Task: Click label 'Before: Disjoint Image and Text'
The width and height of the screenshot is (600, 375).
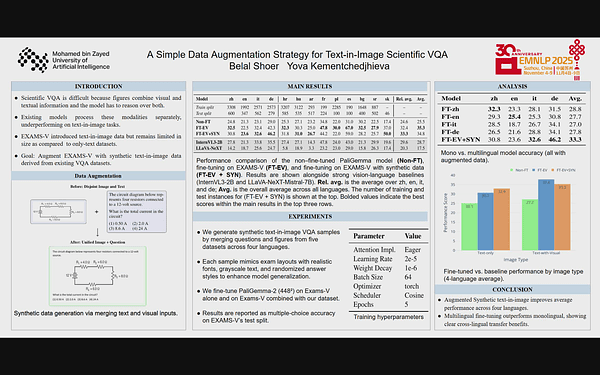Action: coord(98,186)
